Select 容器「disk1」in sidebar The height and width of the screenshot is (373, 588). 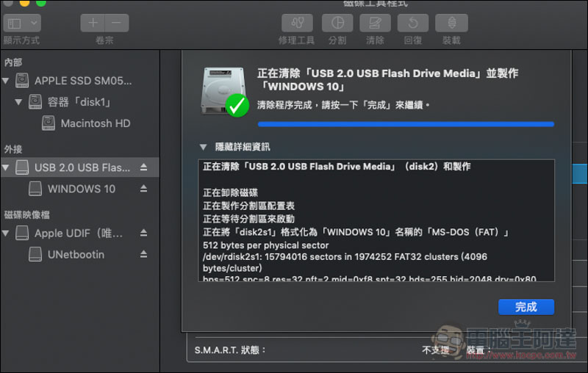pos(79,102)
